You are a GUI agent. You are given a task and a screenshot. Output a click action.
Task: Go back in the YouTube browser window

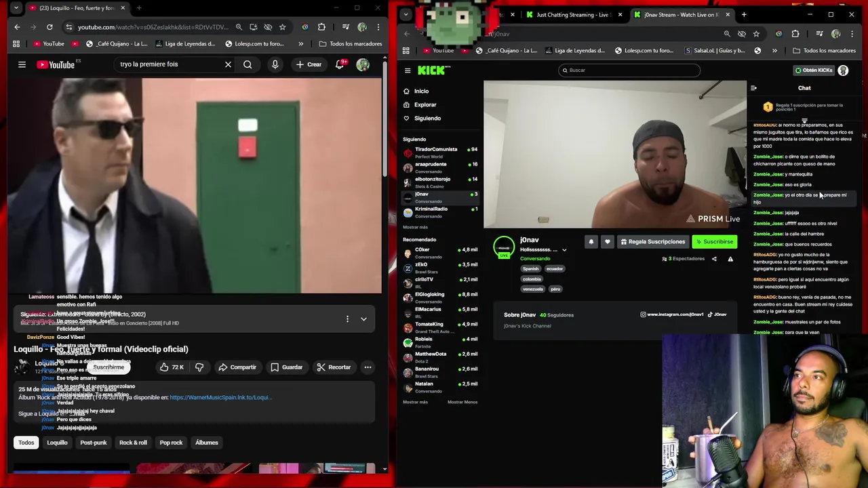tap(17, 27)
